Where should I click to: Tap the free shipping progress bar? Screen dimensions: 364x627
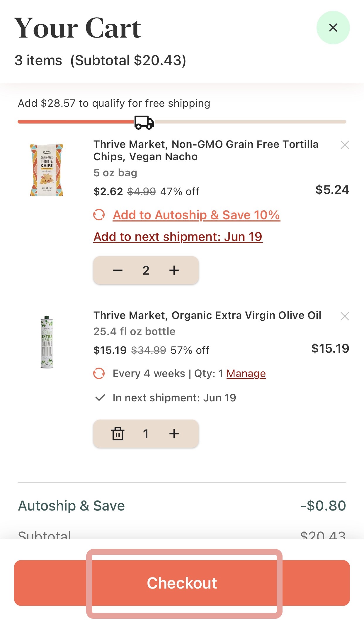pyautogui.click(x=249, y=122)
